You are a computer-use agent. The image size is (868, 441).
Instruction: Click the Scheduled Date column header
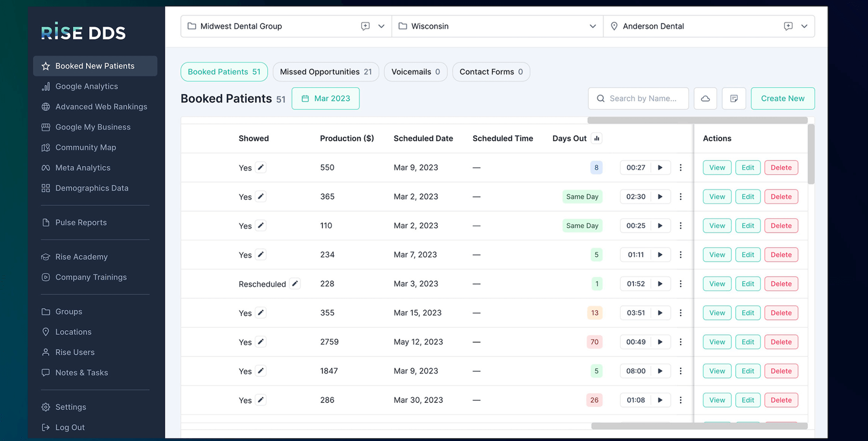pyautogui.click(x=423, y=138)
